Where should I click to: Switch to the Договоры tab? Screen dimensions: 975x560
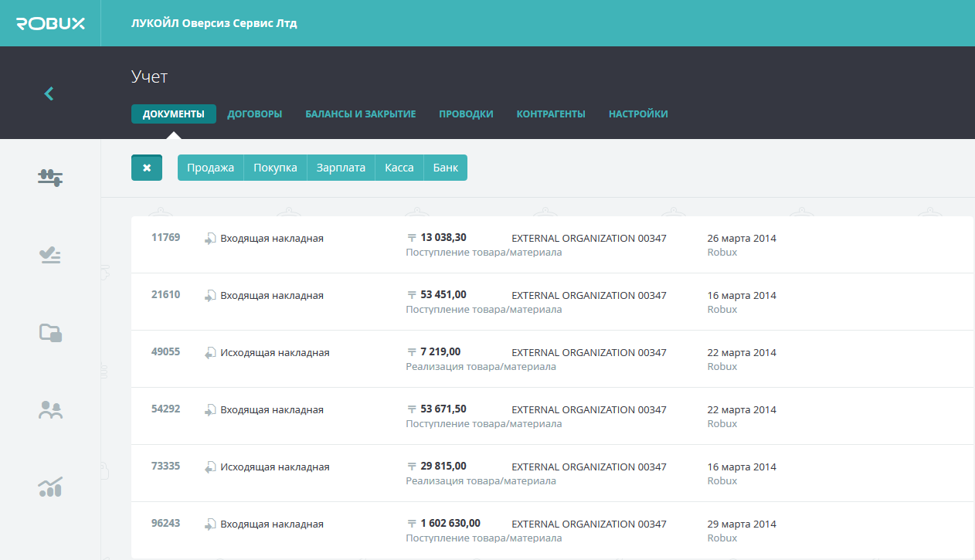tap(255, 114)
